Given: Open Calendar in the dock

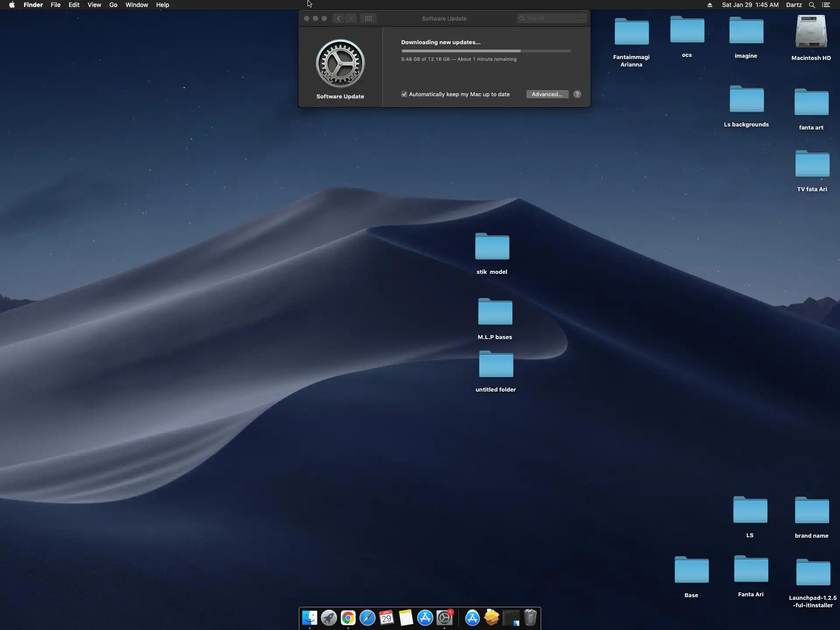Looking at the screenshot, I should [x=386, y=617].
